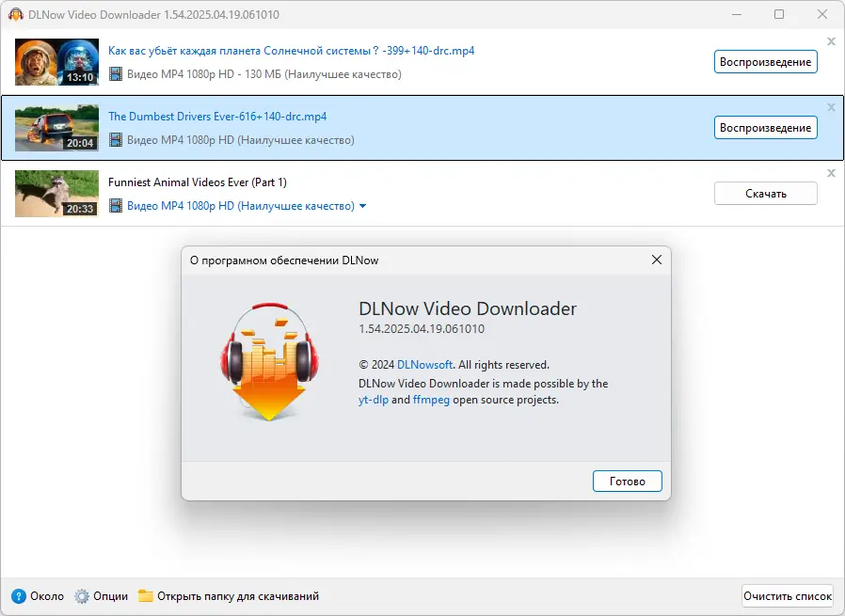Click the Funniest Animal Videos Ever (Part 1) title
The height and width of the screenshot is (616, 845).
[198, 182]
